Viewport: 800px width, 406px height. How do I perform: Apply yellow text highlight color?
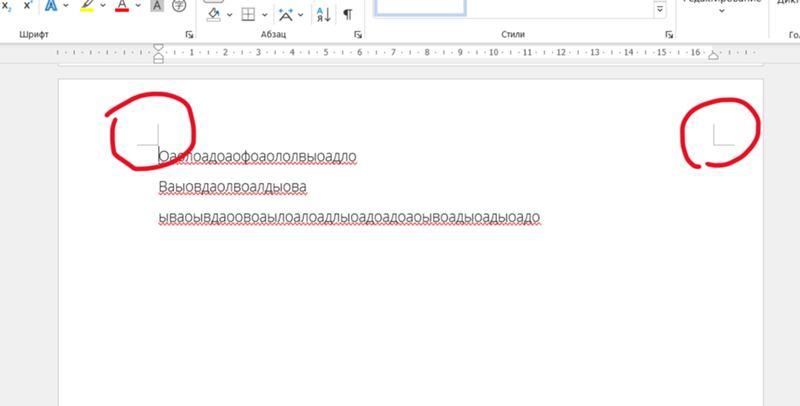[x=86, y=7]
